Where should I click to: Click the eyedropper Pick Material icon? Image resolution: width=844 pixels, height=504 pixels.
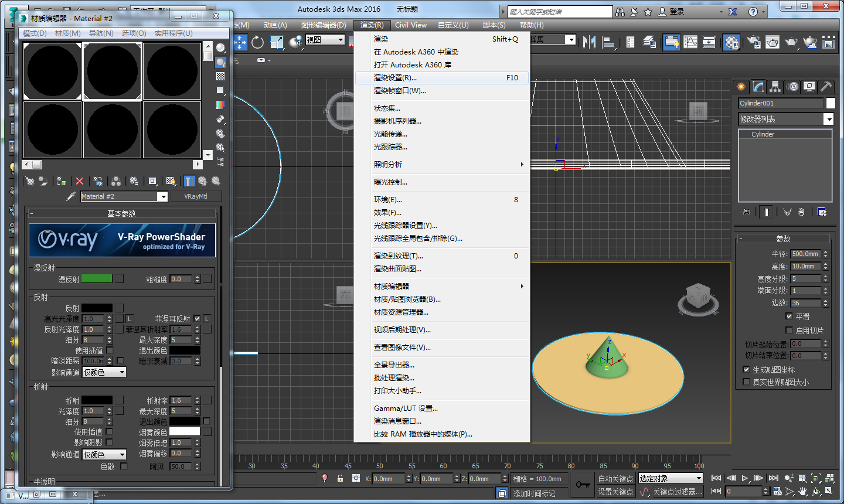pyautogui.click(x=71, y=196)
